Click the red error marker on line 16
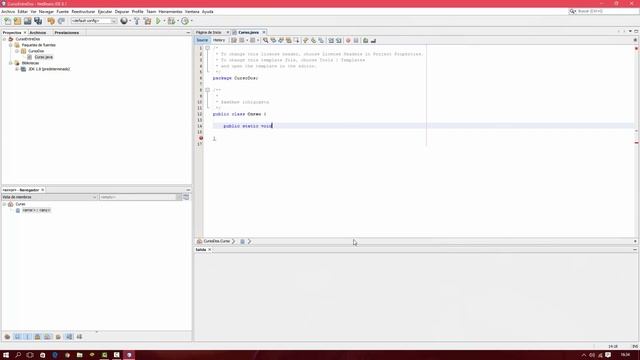This screenshot has width=640, height=360. tap(201, 138)
